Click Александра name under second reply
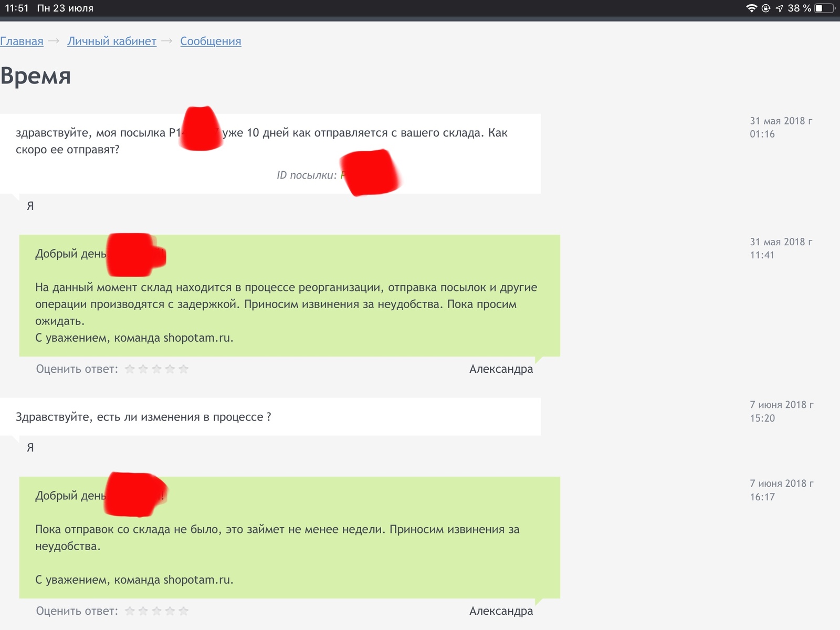The height and width of the screenshot is (630, 840). click(501, 611)
